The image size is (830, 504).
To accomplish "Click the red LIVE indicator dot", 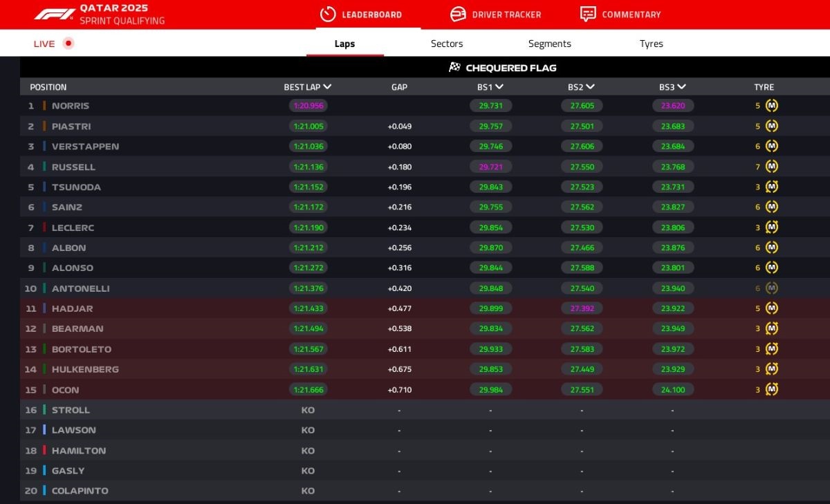I will [68, 44].
